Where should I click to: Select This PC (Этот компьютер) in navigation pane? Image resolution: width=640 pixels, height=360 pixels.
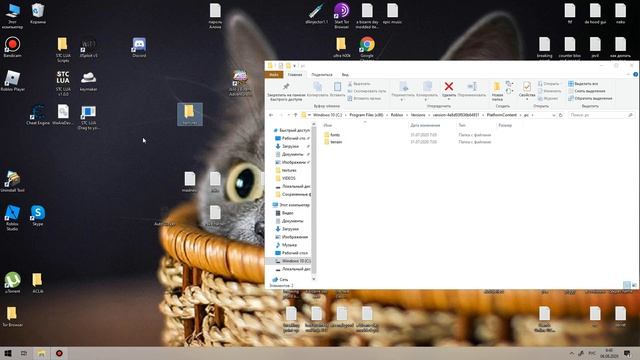pos(291,205)
